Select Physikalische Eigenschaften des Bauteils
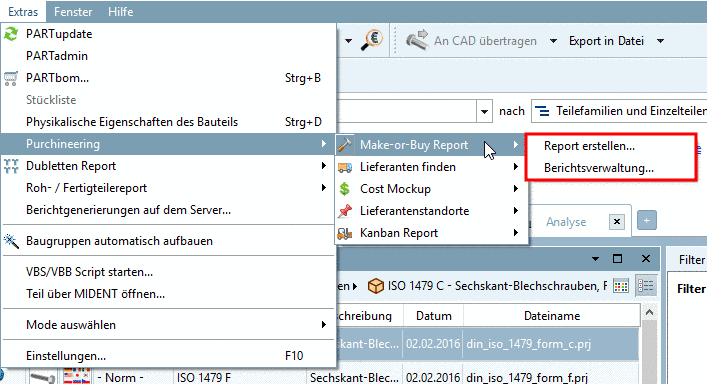707x384 pixels. click(x=168, y=122)
